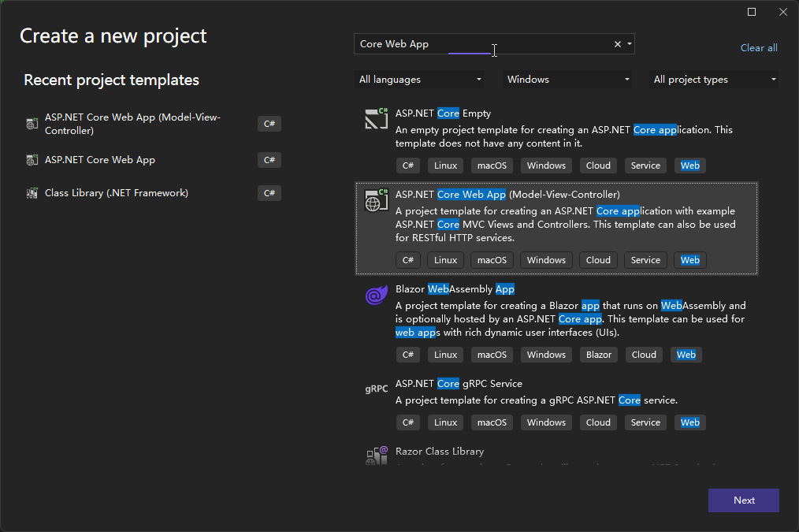Click the Blazor tag under Blazor WebAssembly App
This screenshot has width=799, height=532.
[599, 355]
